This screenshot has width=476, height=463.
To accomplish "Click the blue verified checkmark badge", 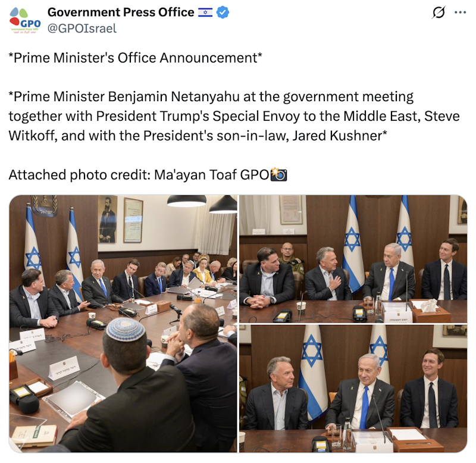I will pos(223,12).
